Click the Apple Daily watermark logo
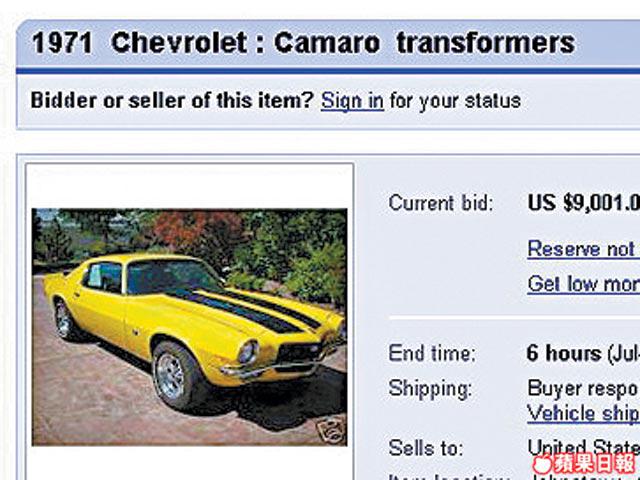This screenshot has width=640, height=480. [584, 464]
